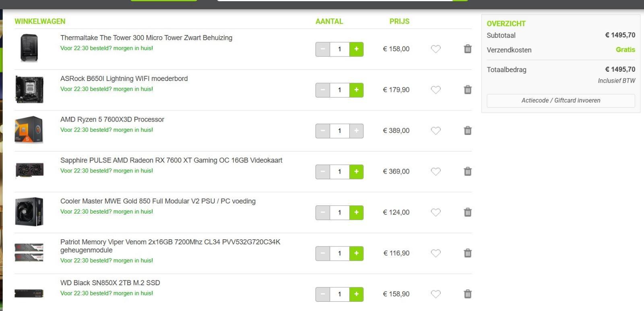Decrease ASRock B650I motherboard quantity

[323, 90]
